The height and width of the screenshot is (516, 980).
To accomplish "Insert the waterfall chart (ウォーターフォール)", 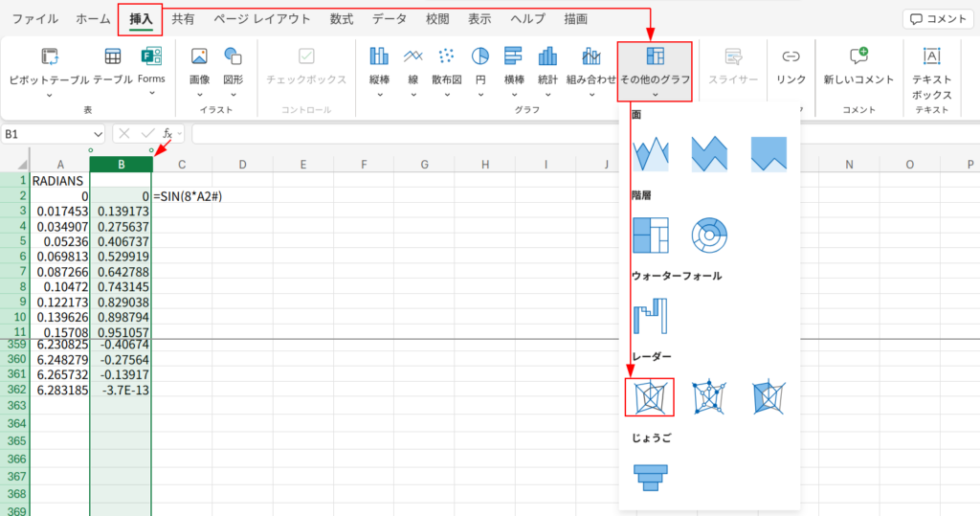I will point(650,316).
